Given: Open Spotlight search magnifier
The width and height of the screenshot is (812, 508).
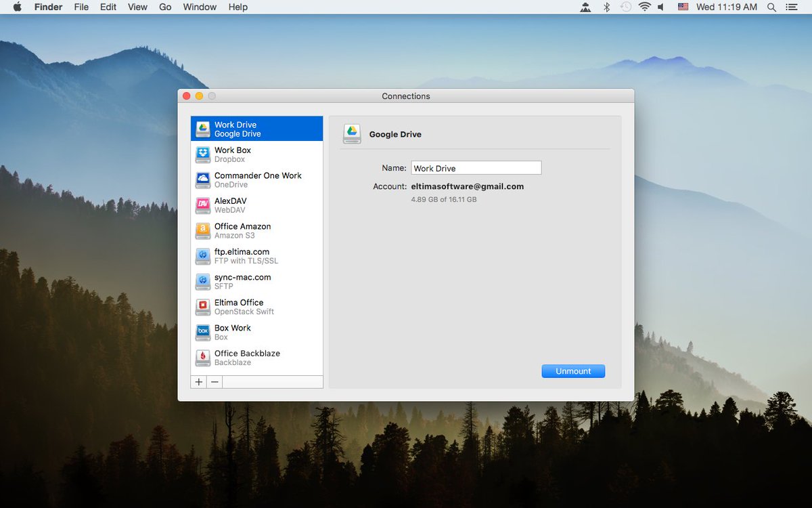Looking at the screenshot, I should point(772,7).
